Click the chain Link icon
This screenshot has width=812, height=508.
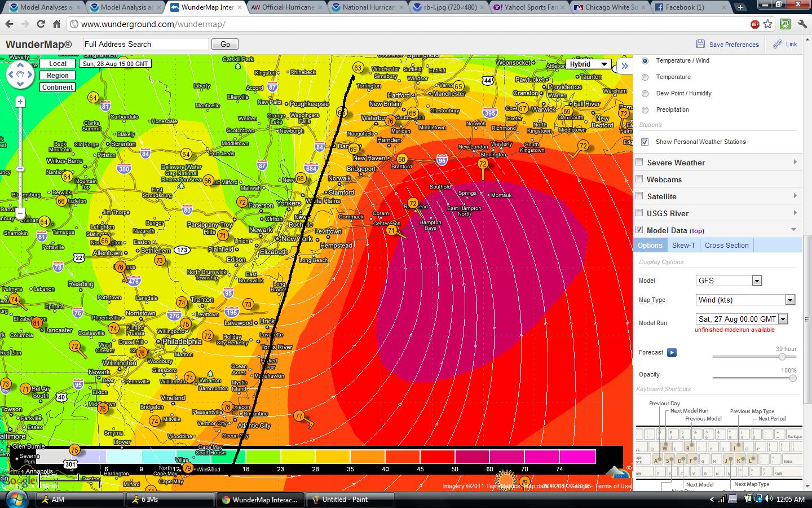(778, 44)
